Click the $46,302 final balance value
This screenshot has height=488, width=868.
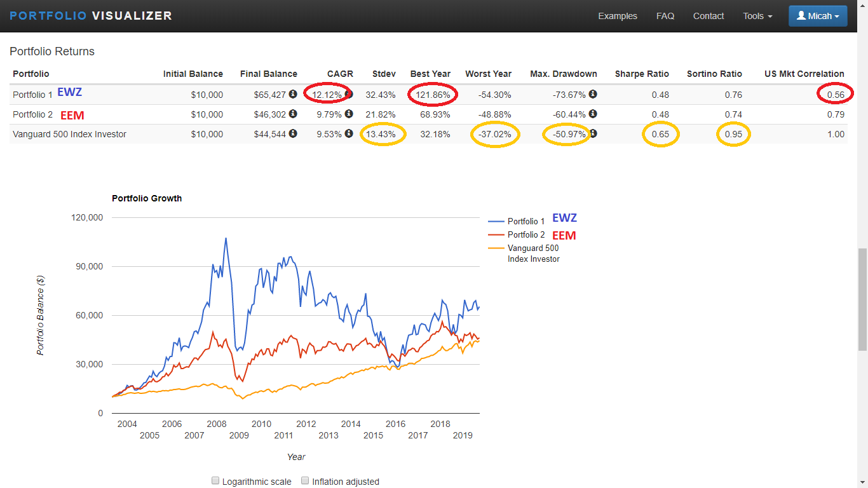coord(271,114)
